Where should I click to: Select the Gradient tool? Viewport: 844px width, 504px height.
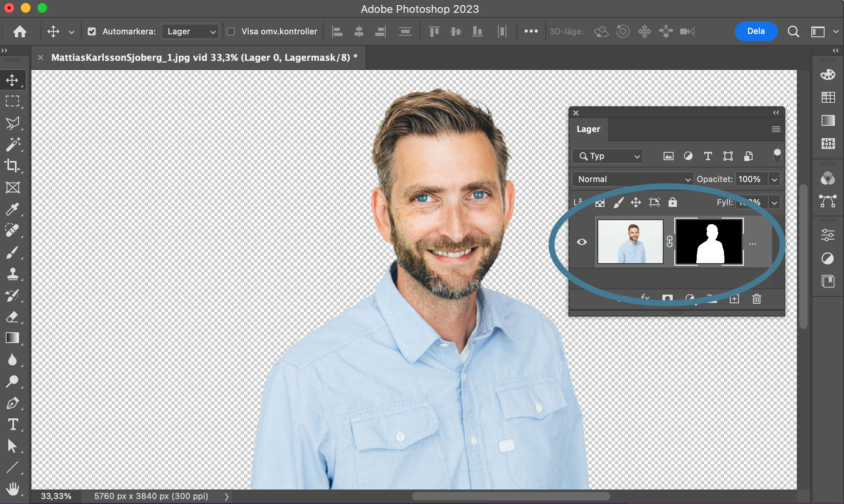pos(12,338)
